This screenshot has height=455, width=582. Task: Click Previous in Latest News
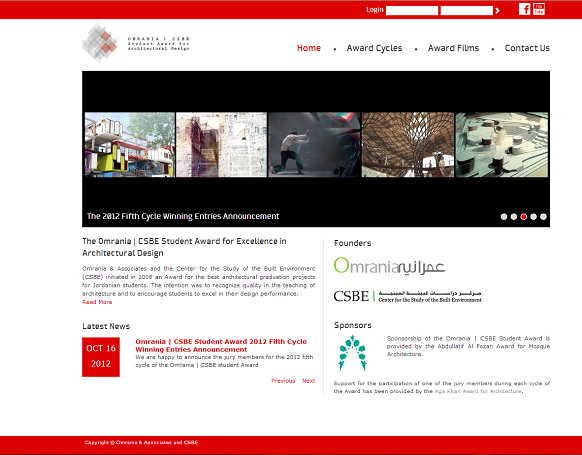coord(283,381)
